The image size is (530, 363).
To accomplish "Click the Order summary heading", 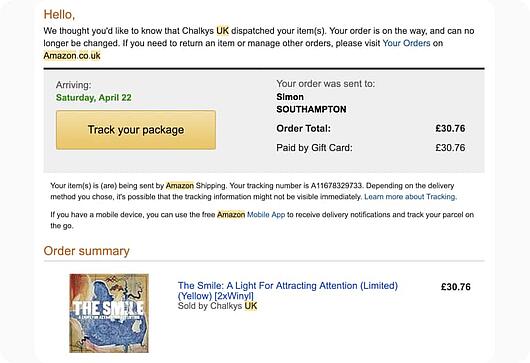I will pos(87,251).
